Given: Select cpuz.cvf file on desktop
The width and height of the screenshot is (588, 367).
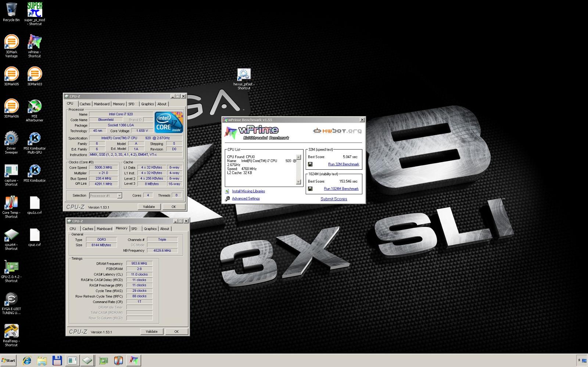Looking at the screenshot, I should pyautogui.click(x=35, y=237).
